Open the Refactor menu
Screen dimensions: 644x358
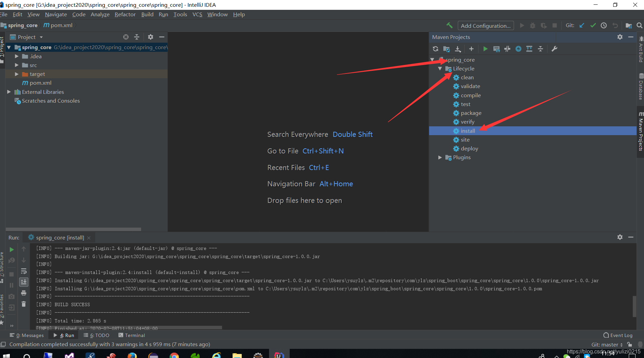125,15
